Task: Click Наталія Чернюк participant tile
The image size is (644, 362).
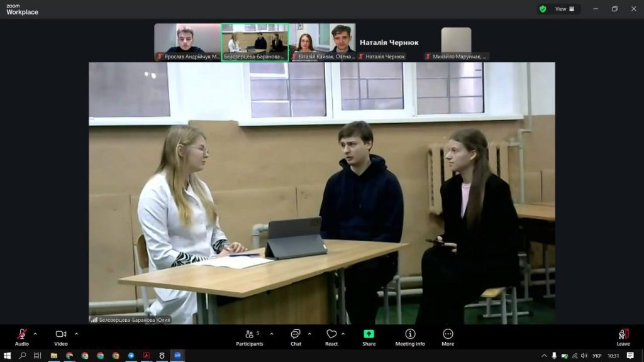Action: click(x=389, y=43)
